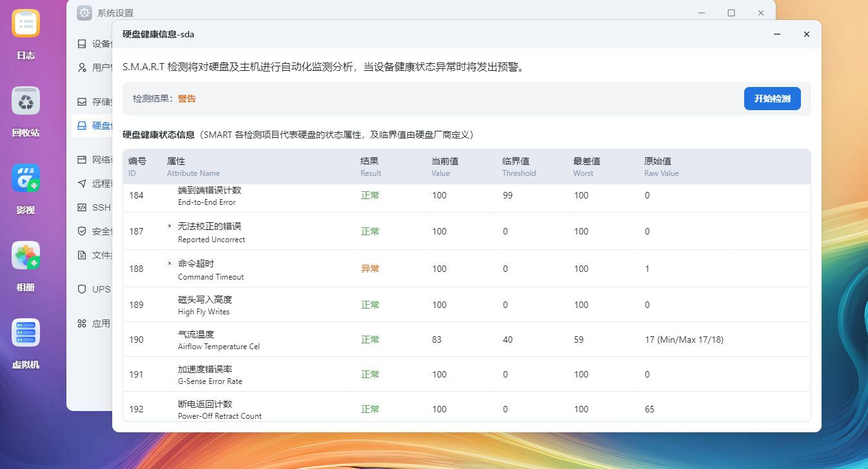The image size is (868, 469).
Task: Click the 系统设置 gear icon in title bar
Action: coord(84,13)
